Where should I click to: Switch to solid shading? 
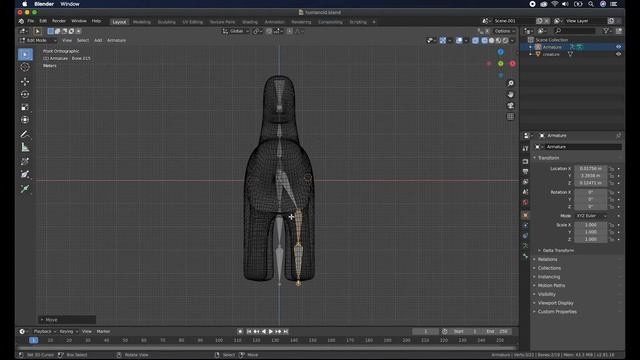491,40
